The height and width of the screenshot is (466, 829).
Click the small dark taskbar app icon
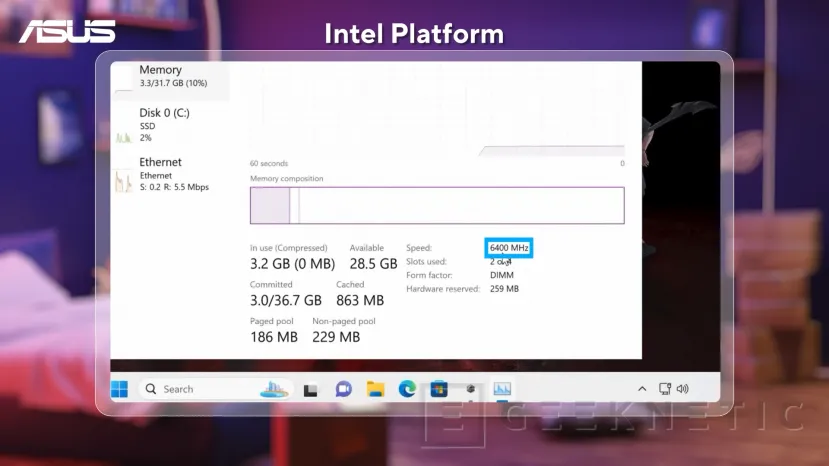pos(471,389)
